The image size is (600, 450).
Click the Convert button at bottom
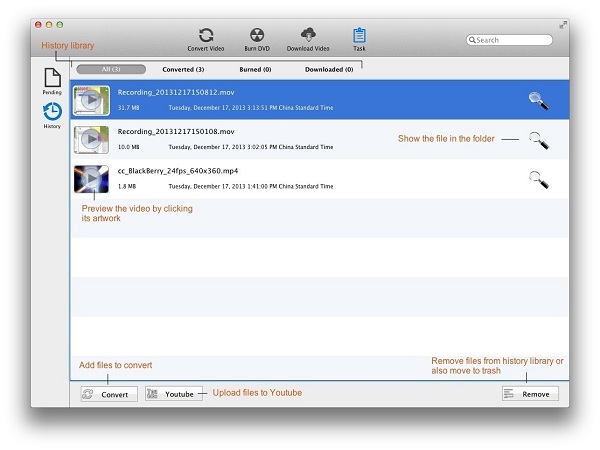click(x=109, y=394)
